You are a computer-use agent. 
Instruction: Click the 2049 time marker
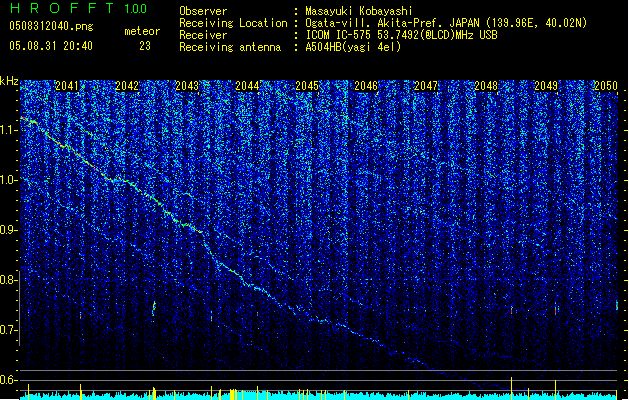546,85
